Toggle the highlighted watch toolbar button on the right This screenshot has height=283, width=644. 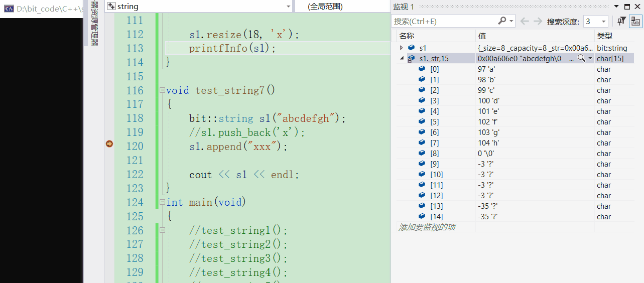click(636, 21)
